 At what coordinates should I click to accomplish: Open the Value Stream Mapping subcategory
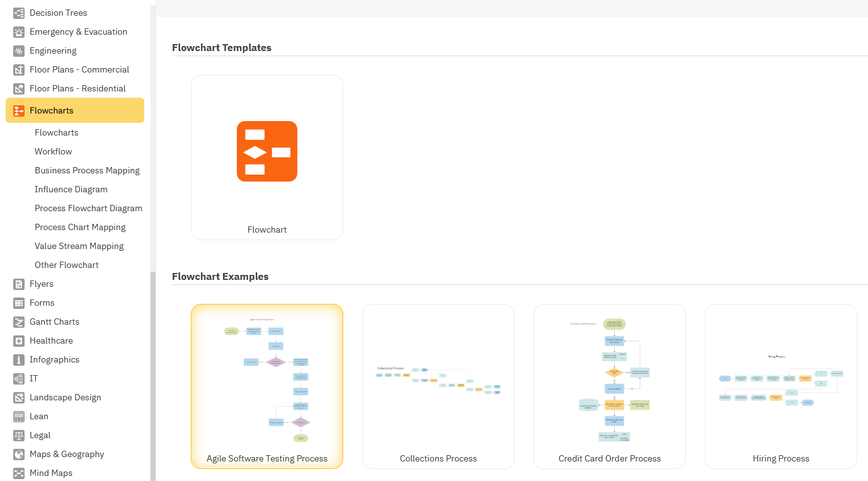pyautogui.click(x=79, y=246)
